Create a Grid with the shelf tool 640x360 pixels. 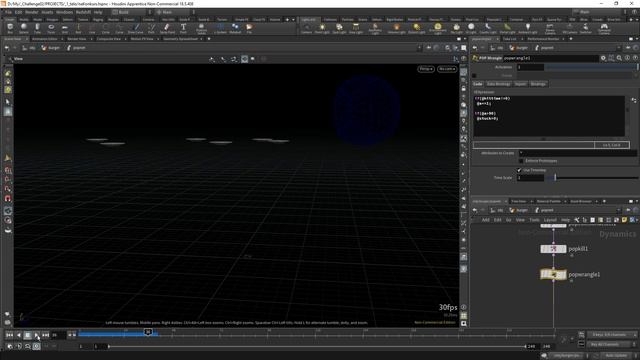64,28
